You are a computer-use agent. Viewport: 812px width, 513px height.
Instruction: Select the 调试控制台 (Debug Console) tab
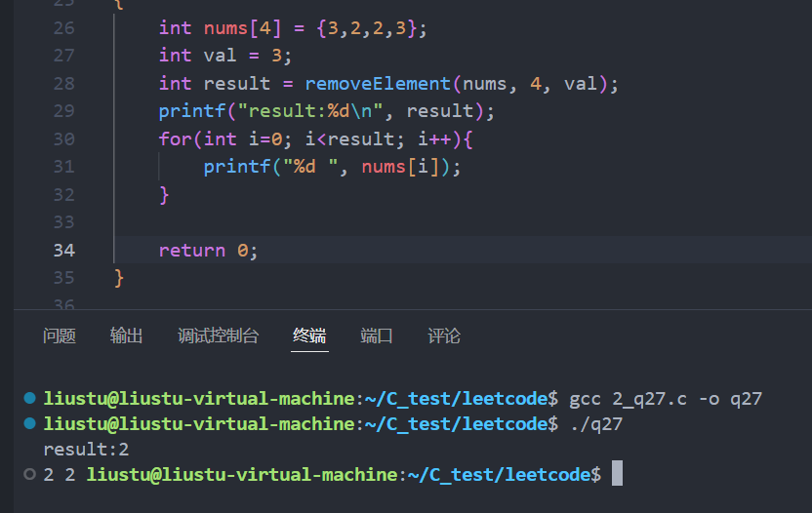pyautogui.click(x=219, y=336)
